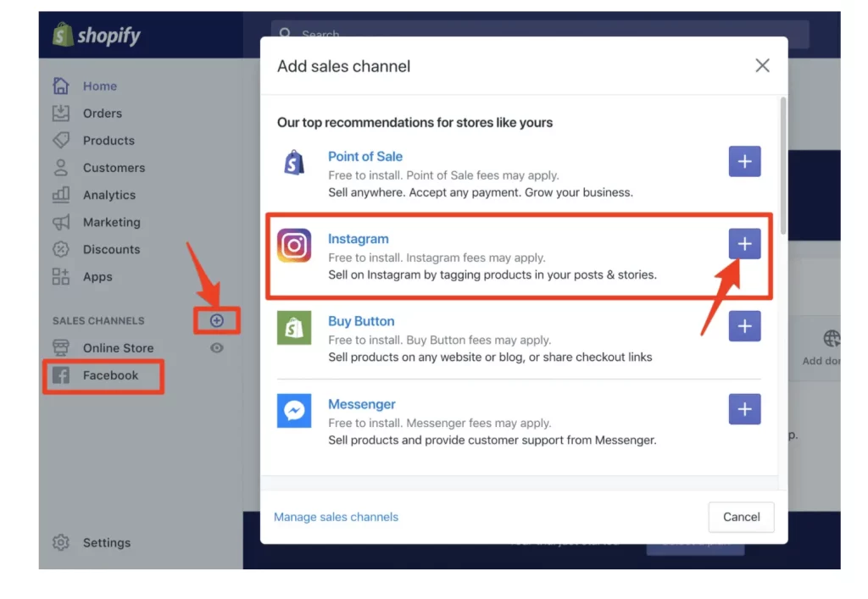Click the Shopify logo
Screen dimensions: 868x599
point(97,35)
